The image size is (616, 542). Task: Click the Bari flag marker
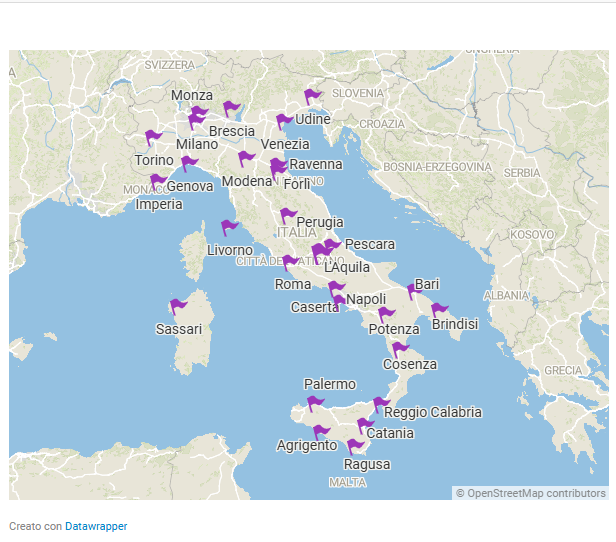tap(414, 291)
